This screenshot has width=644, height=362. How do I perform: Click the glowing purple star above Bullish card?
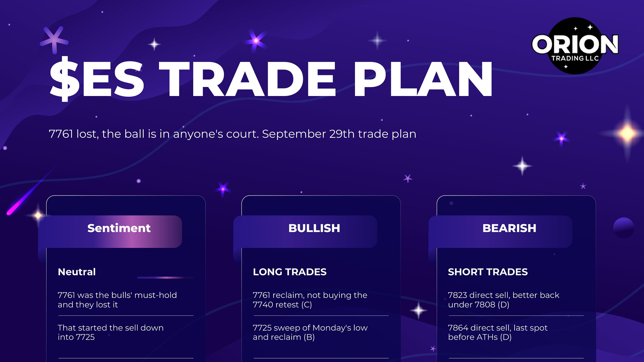point(223,189)
